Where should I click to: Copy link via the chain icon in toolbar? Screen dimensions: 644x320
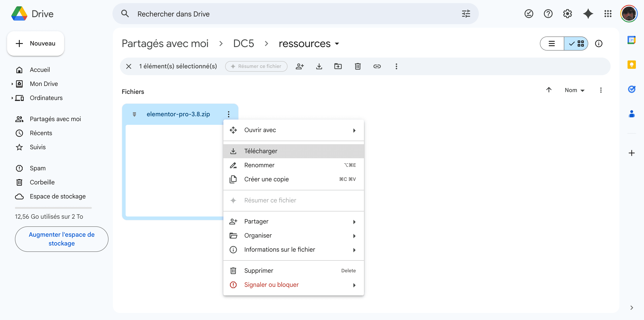point(377,66)
